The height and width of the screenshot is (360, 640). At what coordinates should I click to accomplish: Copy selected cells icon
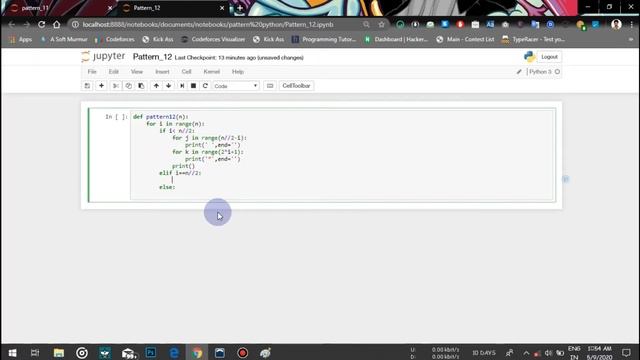tap(129, 86)
